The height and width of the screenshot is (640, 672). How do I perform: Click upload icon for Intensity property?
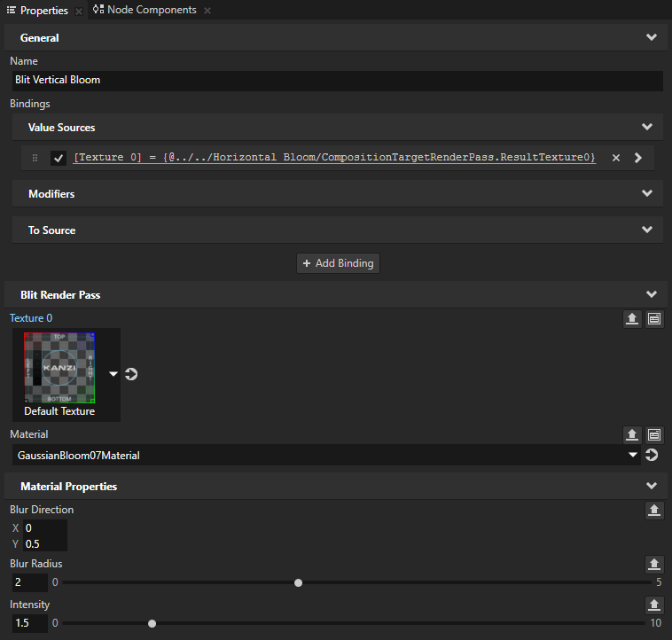(x=653, y=605)
